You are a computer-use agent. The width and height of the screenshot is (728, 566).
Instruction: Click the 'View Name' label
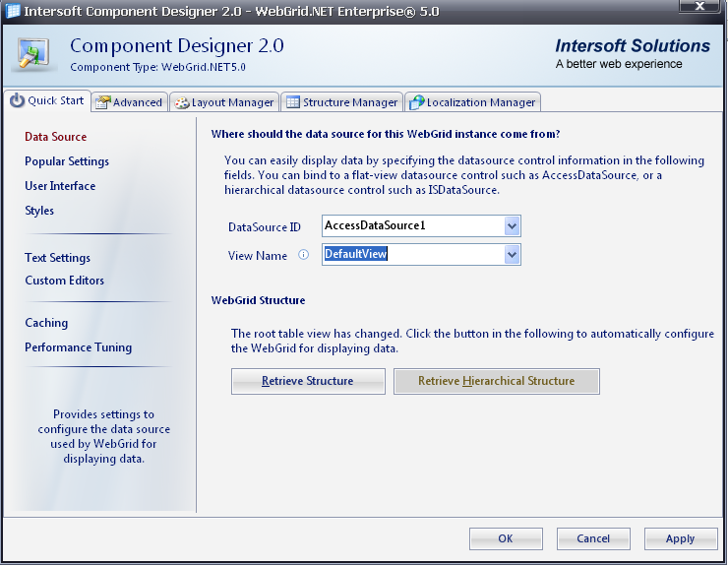pos(258,256)
